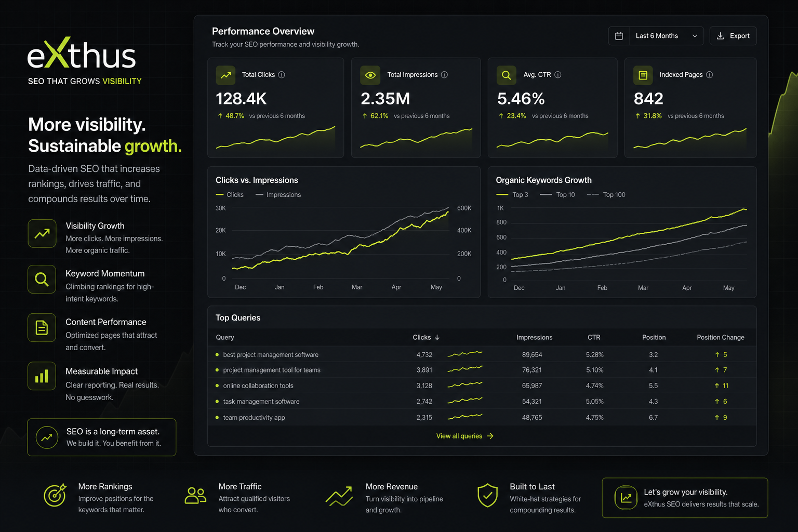This screenshot has width=798, height=532.
Task: Click the Clicks vs. Impressions chart title
Action: [257, 180]
